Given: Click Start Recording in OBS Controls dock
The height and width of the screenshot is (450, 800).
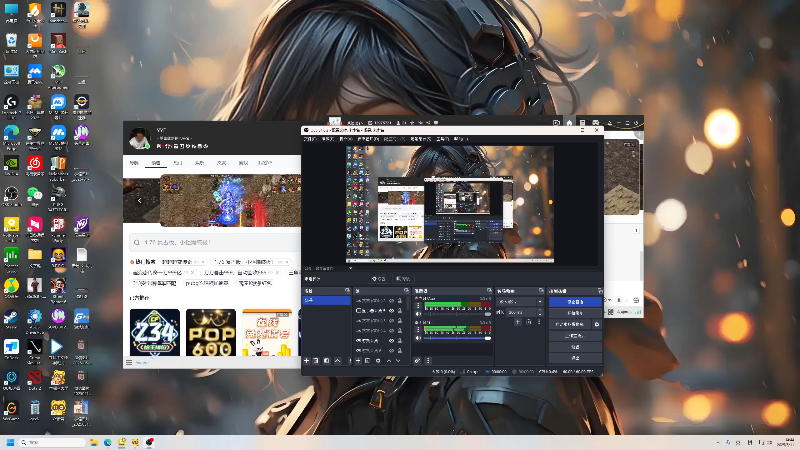Looking at the screenshot, I should [576, 313].
